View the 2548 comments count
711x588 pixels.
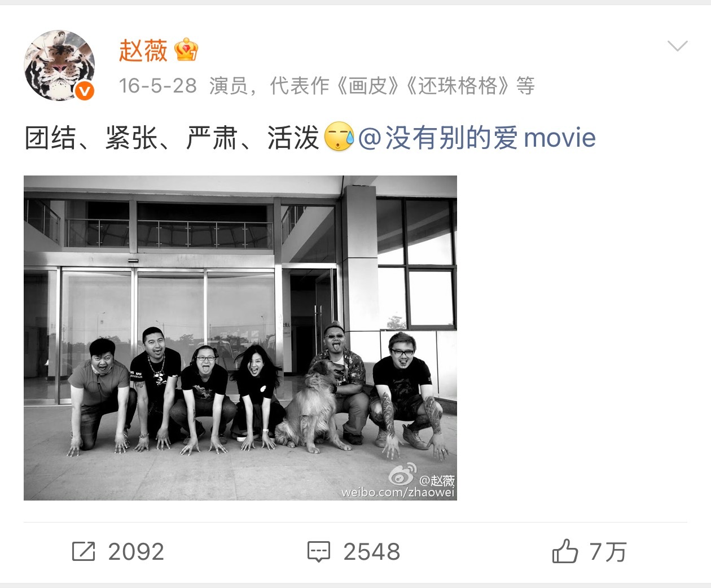[x=372, y=552]
